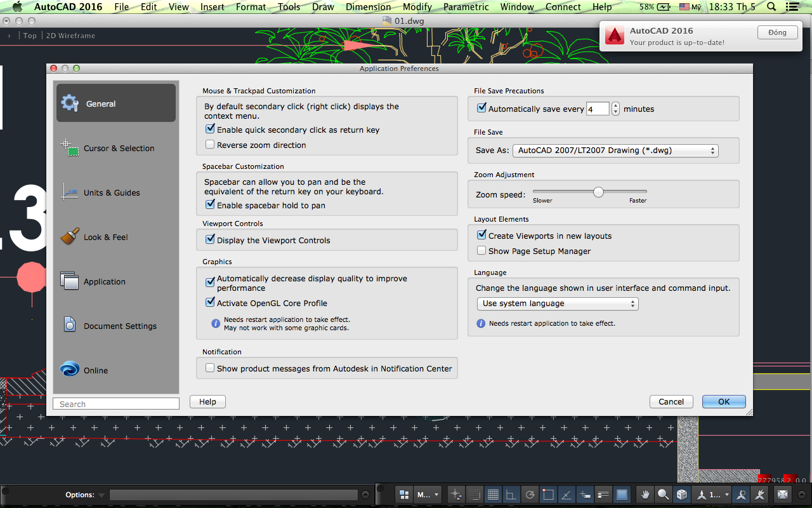Open the model space dropdown in status bar
812x508 pixels.
tap(428, 494)
